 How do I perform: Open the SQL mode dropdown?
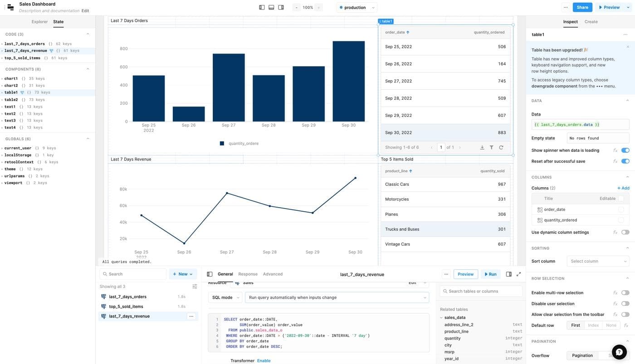pyautogui.click(x=225, y=297)
